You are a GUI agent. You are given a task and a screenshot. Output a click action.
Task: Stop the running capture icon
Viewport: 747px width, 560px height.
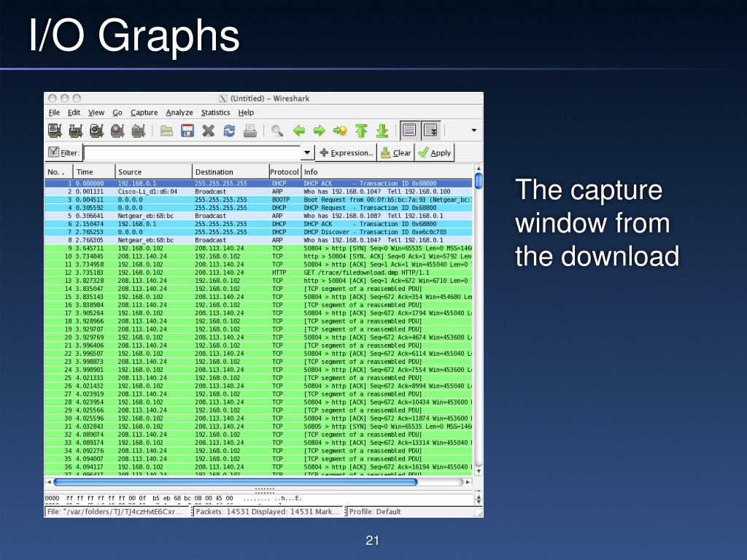pos(117,131)
